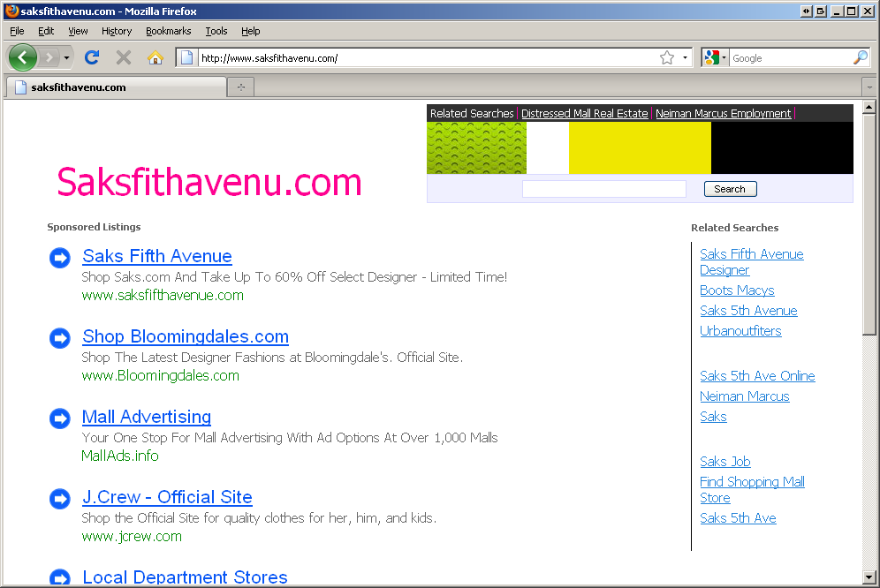The height and width of the screenshot is (588, 880).
Task: Open the back/forward history dropdown arrow
Action: tap(66, 57)
